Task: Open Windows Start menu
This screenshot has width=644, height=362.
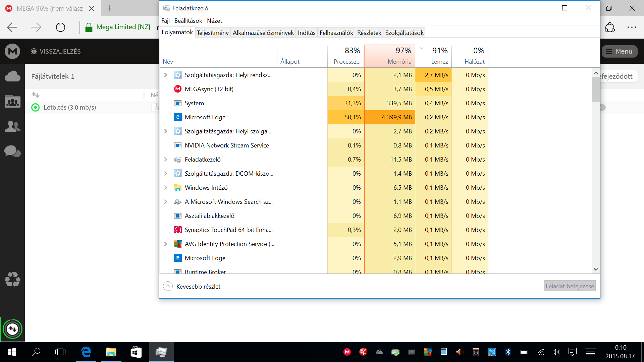Action: coord(12,352)
